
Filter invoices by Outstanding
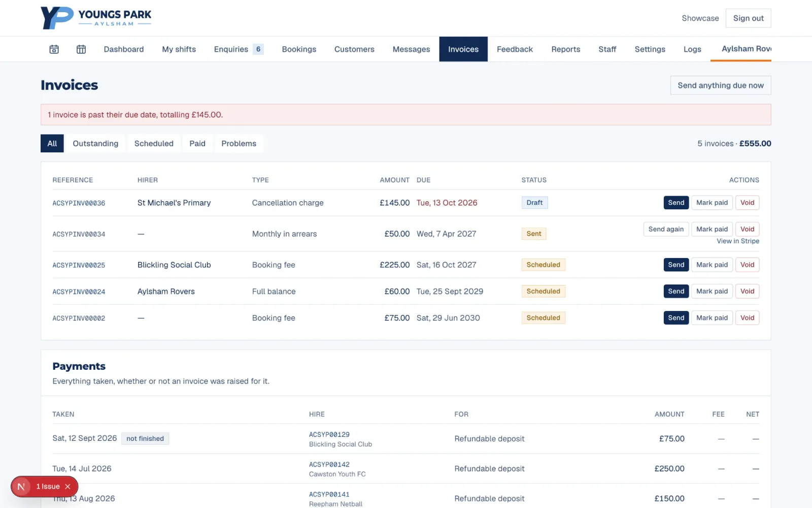coord(95,143)
